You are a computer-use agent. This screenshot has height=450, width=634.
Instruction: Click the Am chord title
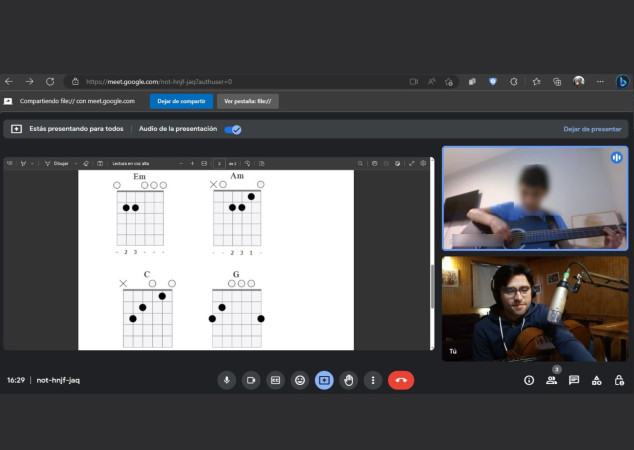pos(237,175)
